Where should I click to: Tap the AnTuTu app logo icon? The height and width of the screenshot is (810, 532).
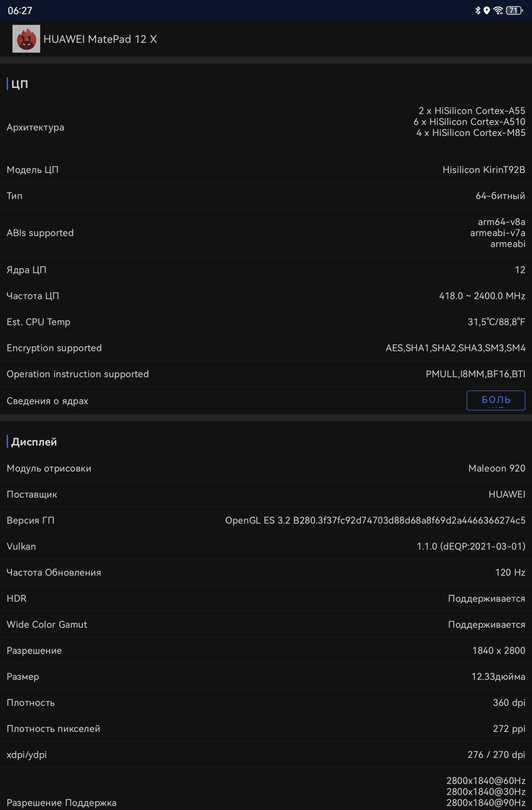(26, 39)
